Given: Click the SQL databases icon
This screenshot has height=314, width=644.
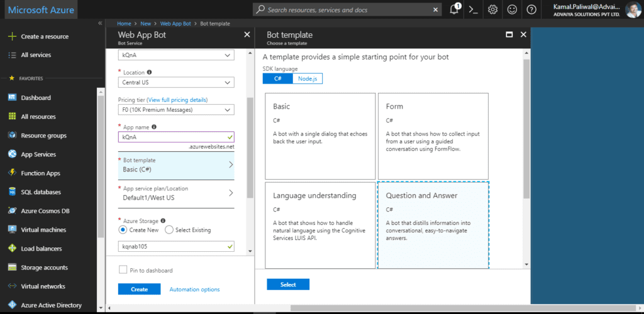Looking at the screenshot, I should click(13, 192).
